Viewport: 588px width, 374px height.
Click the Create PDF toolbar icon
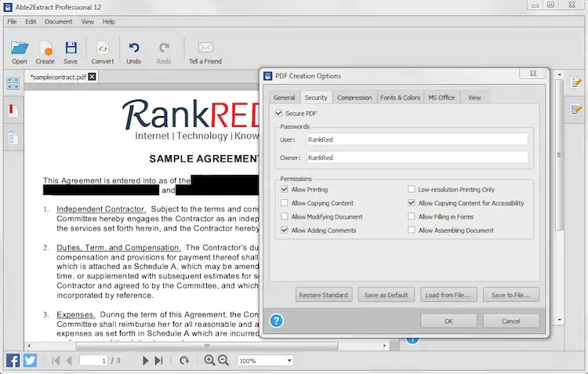coord(45,53)
